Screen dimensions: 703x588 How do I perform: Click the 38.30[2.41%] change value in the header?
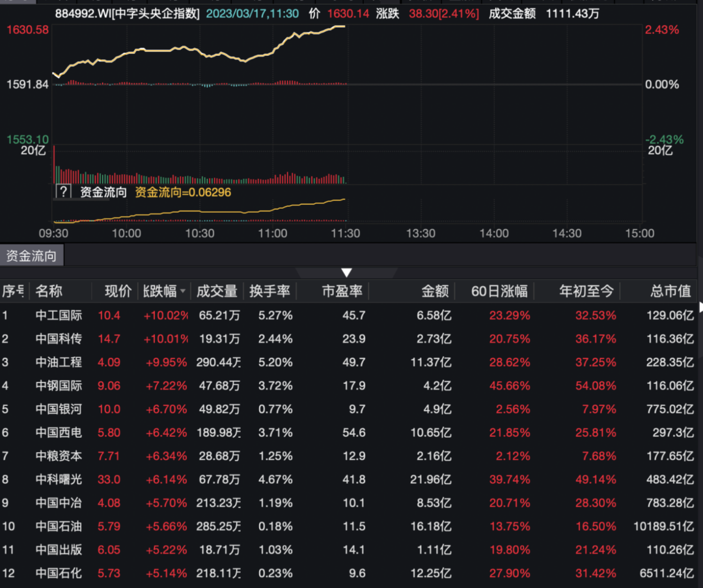coord(444,14)
